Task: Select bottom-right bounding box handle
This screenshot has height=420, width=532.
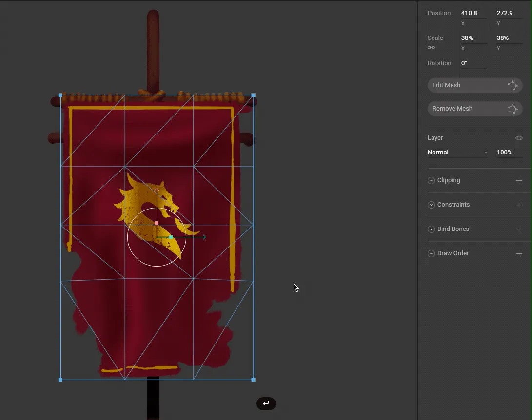Action: coord(254,380)
